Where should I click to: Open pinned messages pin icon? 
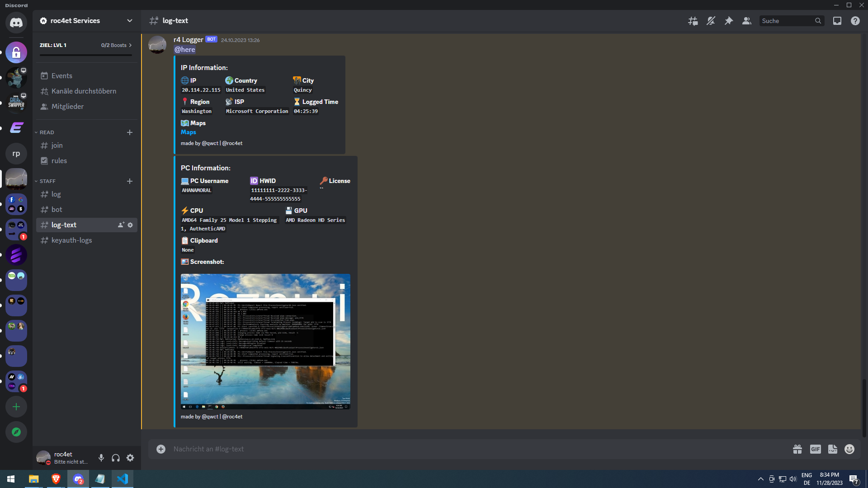729,21
